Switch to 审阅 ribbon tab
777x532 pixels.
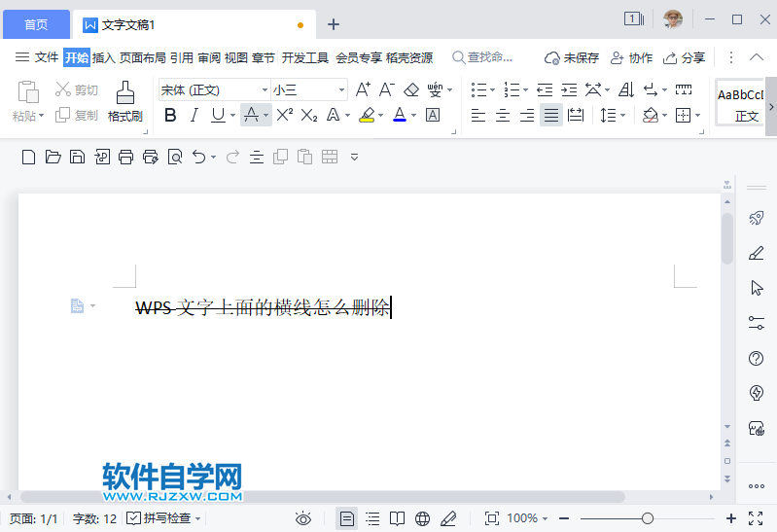pyautogui.click(x=209, y=57)
